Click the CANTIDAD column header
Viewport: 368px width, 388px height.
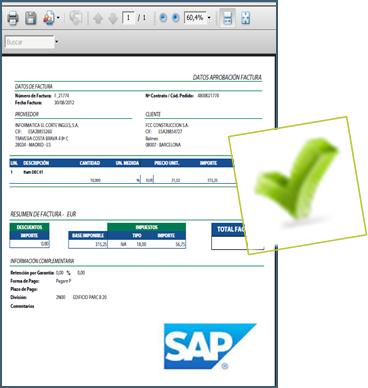click(90, 163)
